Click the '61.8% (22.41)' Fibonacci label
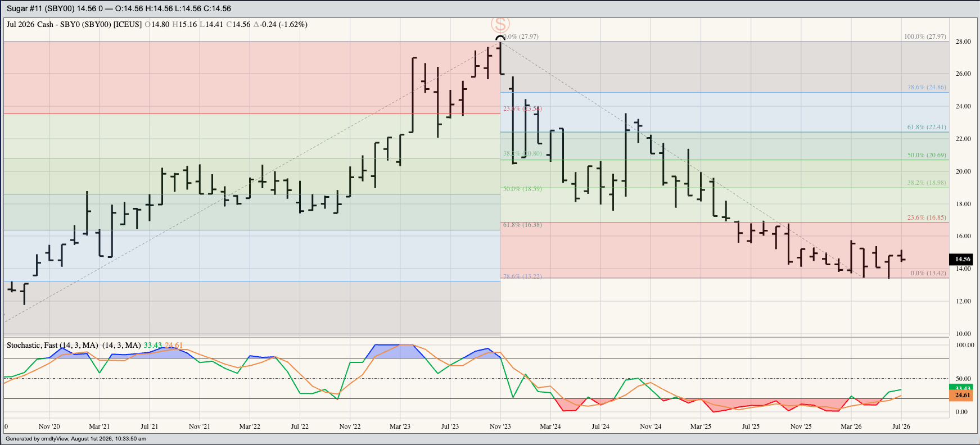 [x=927, y=127]
